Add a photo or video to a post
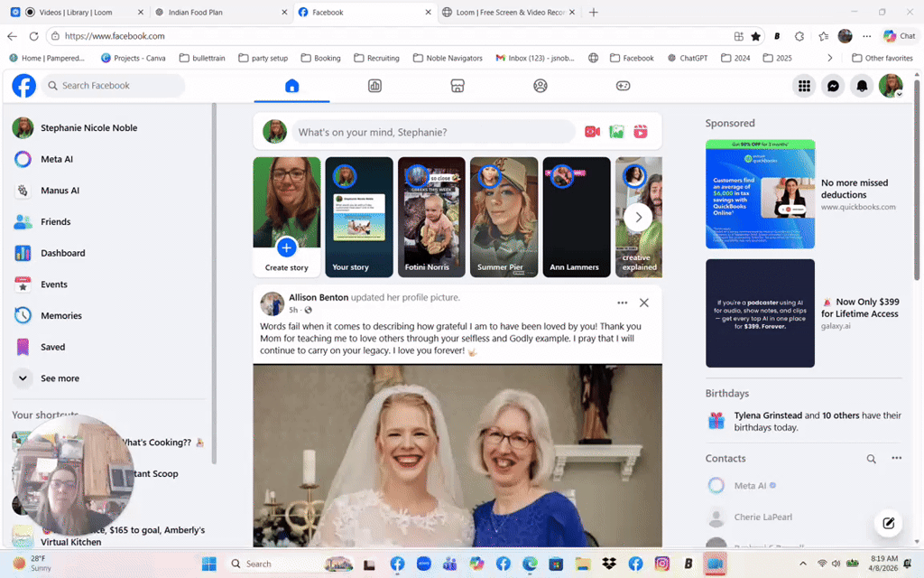Viewport: 924px width, 578px height. click(616, 132)
